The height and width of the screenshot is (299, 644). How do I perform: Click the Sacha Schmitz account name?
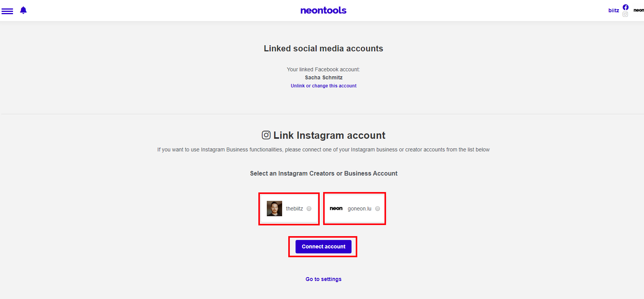coord(324,77)
